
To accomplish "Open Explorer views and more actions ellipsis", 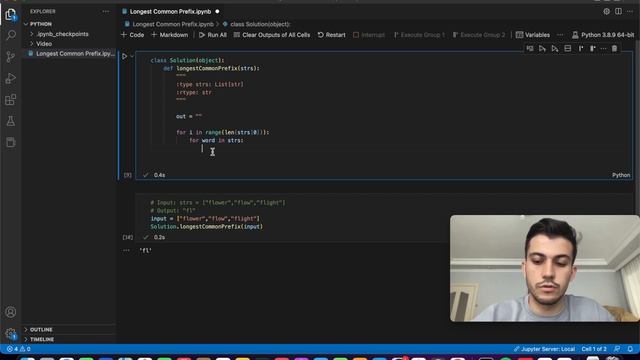I will pos(106,11).
